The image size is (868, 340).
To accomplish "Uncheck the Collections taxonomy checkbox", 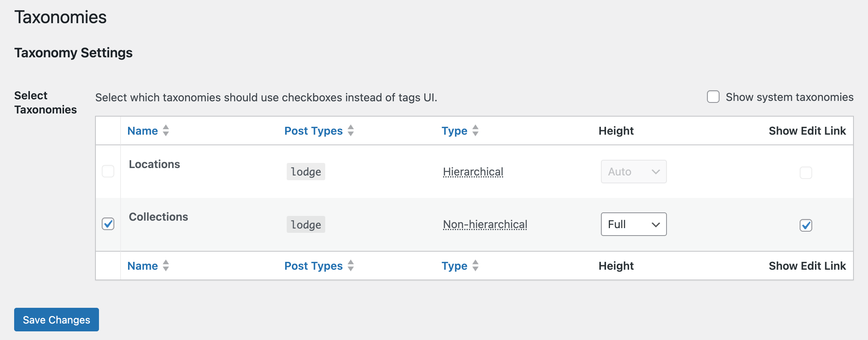I will pyautogui.click(x=108, y=224).
